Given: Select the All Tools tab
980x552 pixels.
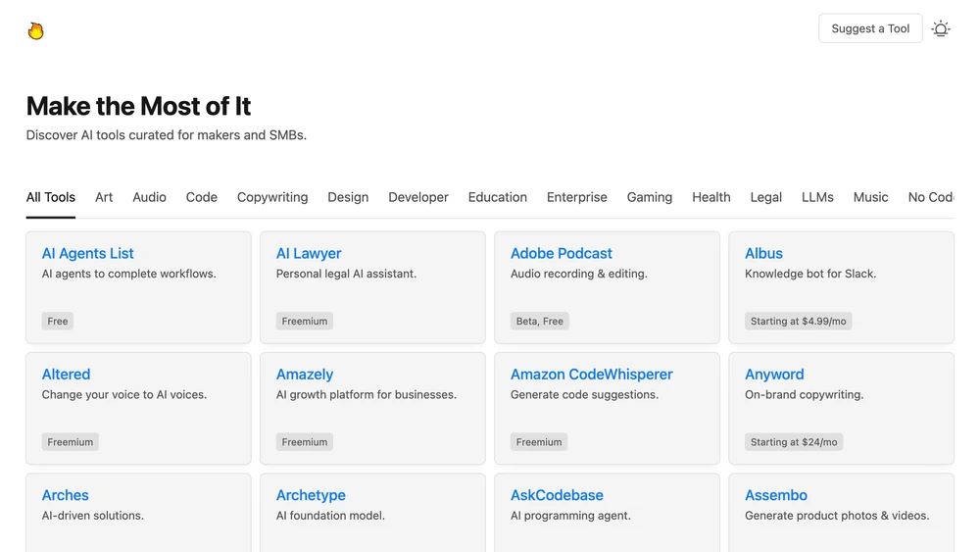Looking at the screenshot, I should (51, 197).
